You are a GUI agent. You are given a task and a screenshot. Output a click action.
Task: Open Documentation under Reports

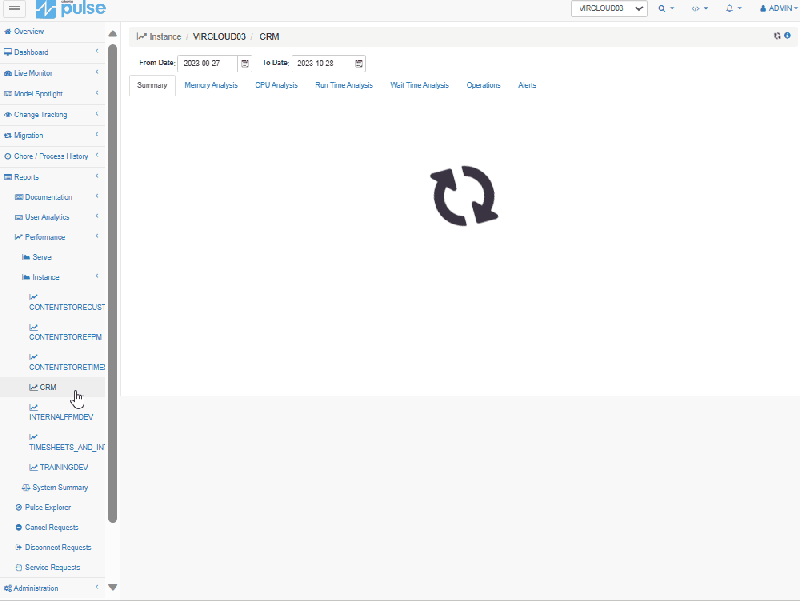tap(48, 197)
